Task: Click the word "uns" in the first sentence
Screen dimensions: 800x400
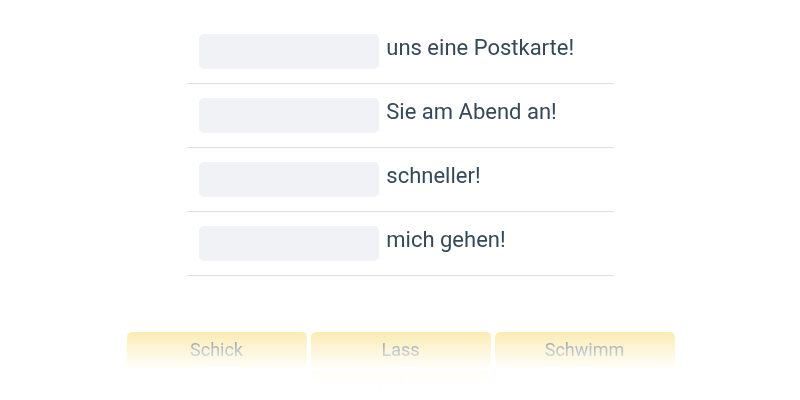Action: (403, 48)
